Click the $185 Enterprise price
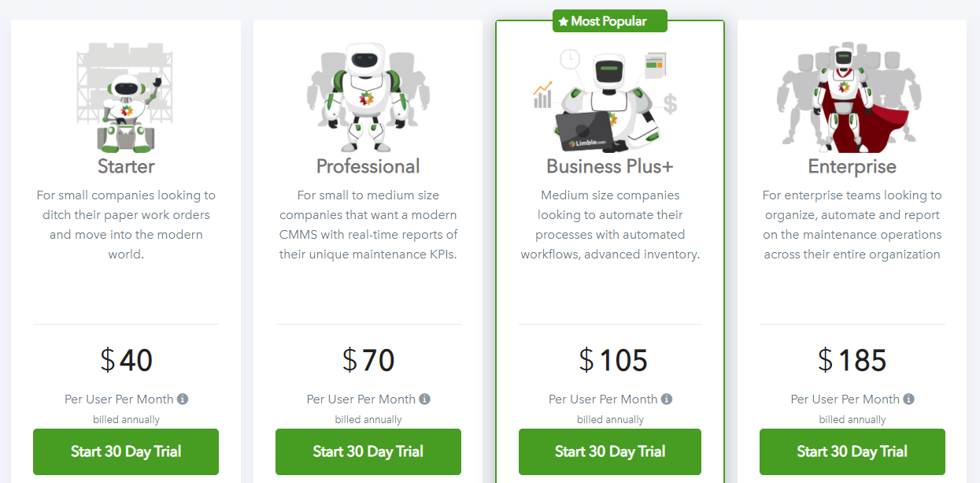This screenshot has width=980, height=483. coord(852,360)
